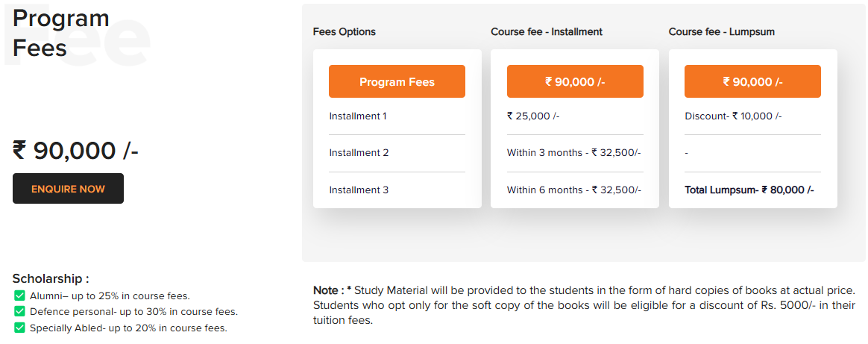Click the Program Fees page title
Screen dimensions: 868x344
click(61, 33)
